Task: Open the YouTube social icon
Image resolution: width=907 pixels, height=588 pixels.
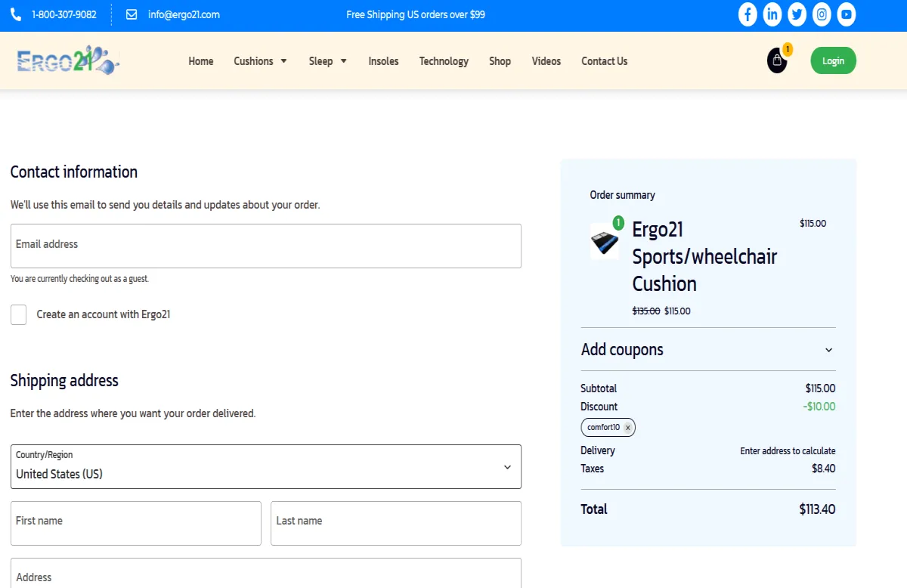Action: coord(847,14)
